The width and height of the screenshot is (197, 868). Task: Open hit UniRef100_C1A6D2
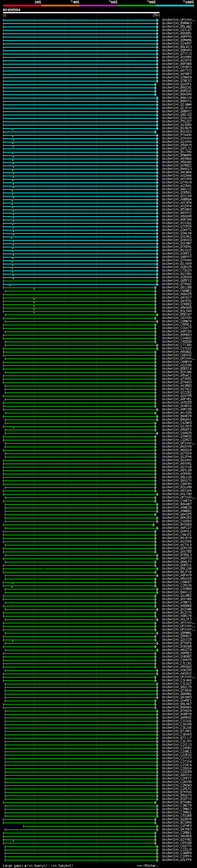click(x=177, y=338)
